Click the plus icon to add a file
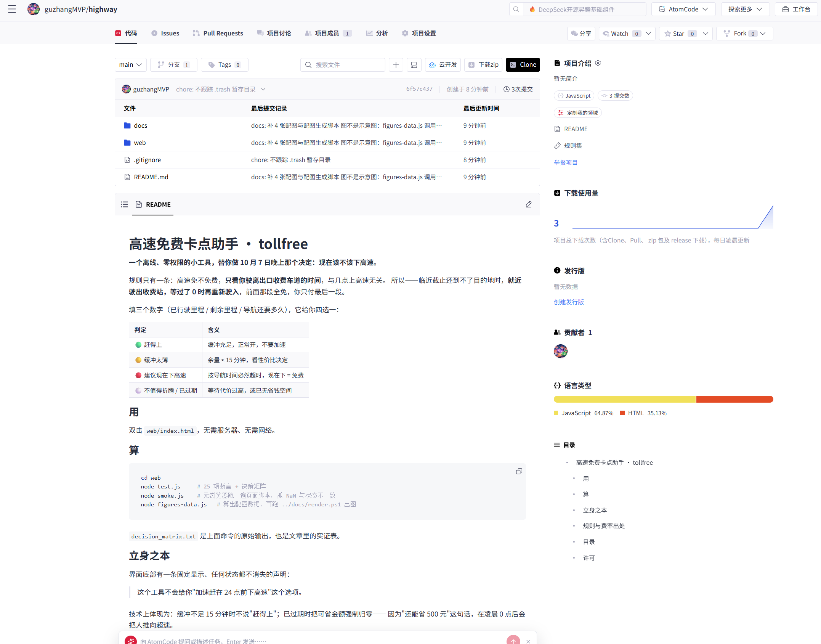The height and width of the screenshot is (644, 821). coord(396,65)
